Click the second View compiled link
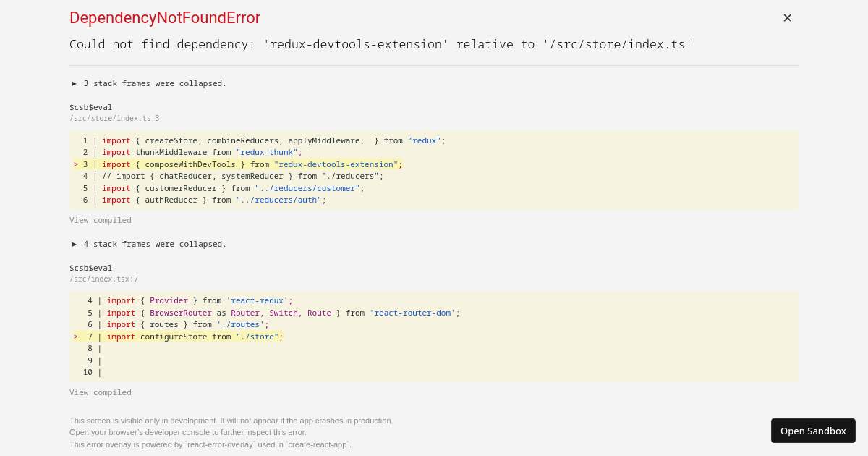 point(100,392)
